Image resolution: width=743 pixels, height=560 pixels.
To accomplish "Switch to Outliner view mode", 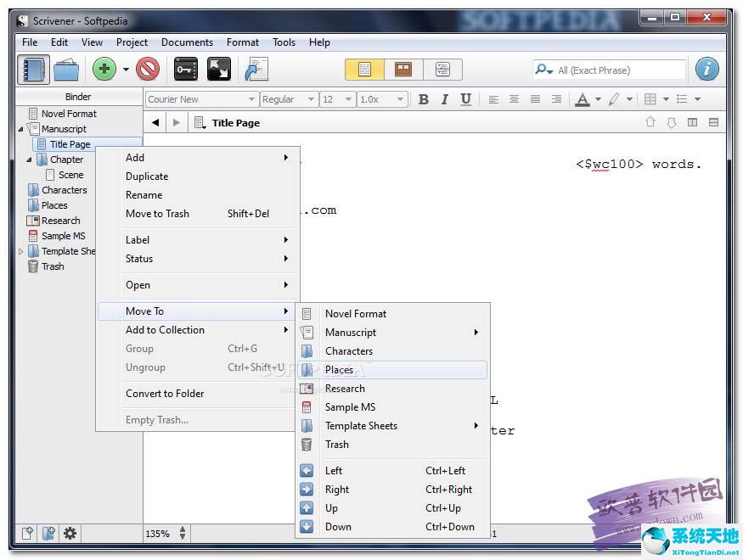I will coord(442,70).
